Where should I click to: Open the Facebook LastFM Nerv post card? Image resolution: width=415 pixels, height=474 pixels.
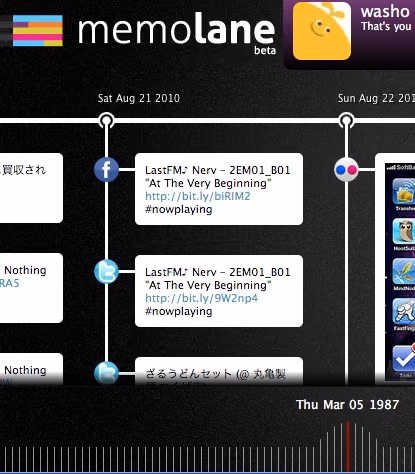219,189
